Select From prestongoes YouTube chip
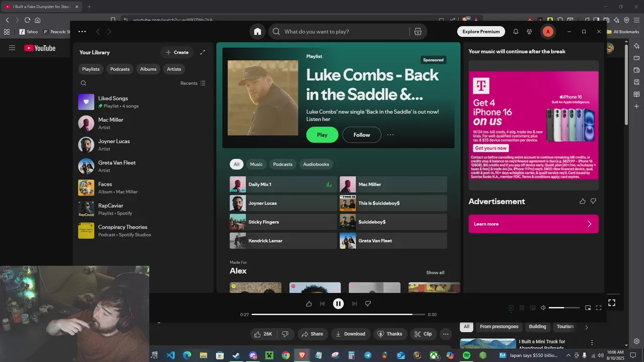The image size is (644, 362). tap(499, 327)
